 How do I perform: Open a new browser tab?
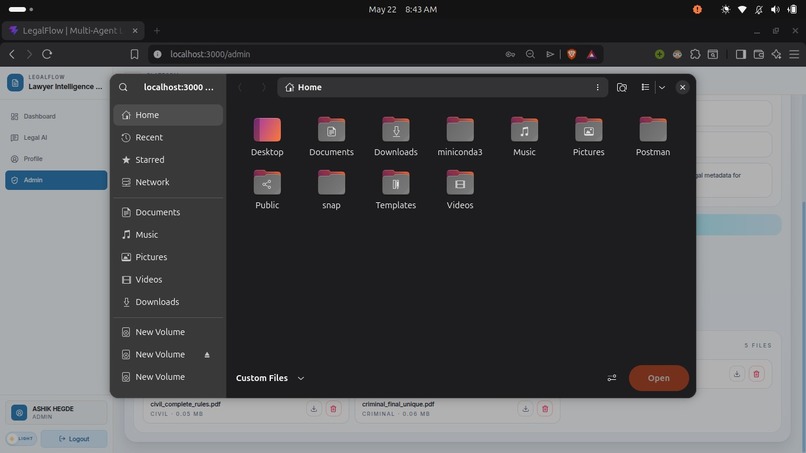pyautogui.click(x=157, y=31)
